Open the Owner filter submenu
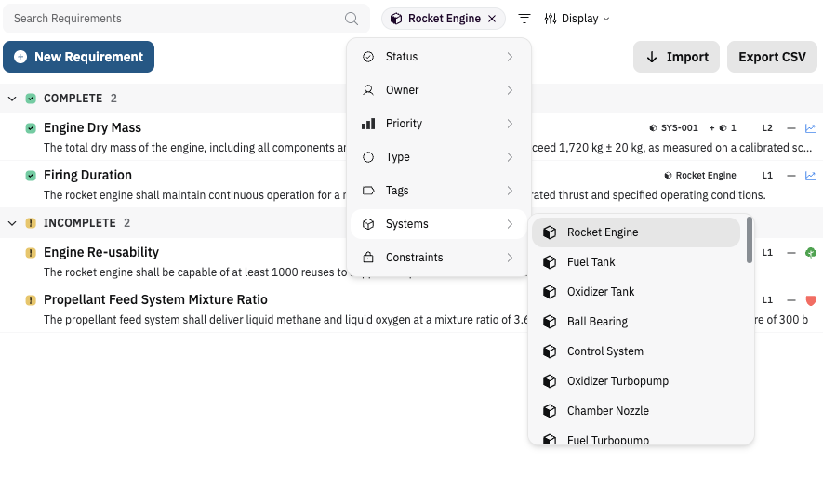This screenshot has height=504, width=823. tap(438, 90)
